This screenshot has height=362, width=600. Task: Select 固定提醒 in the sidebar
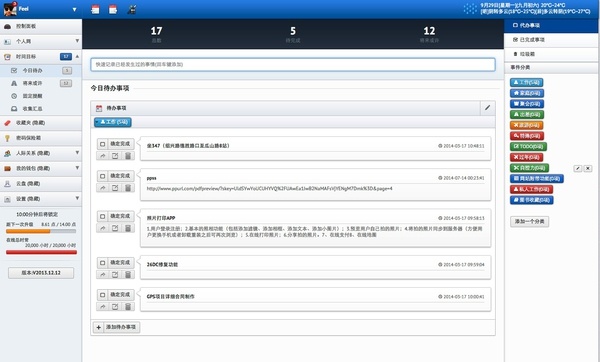[x=41, y=96]
